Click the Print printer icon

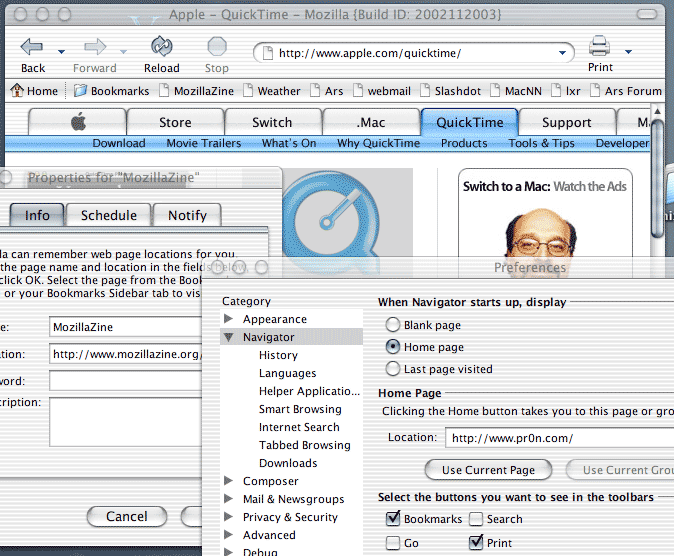tap(599, 46)
